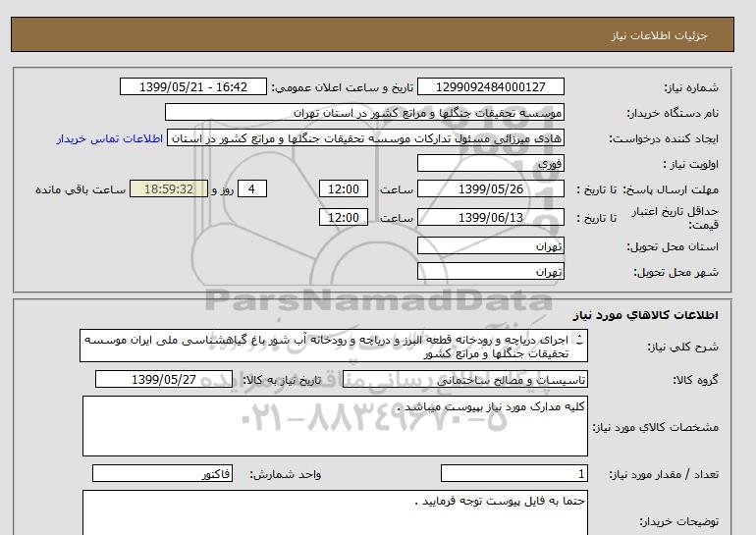Click the label تعداد / مقدار مورد نیاز
756x535 pixels.
click(664, 475)
